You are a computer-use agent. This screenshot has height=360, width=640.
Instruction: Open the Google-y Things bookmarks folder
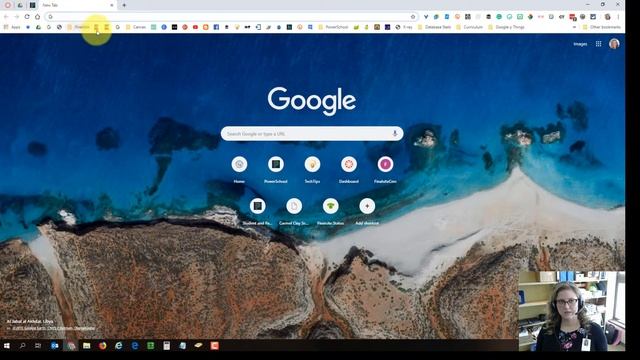tap(506, 27)
